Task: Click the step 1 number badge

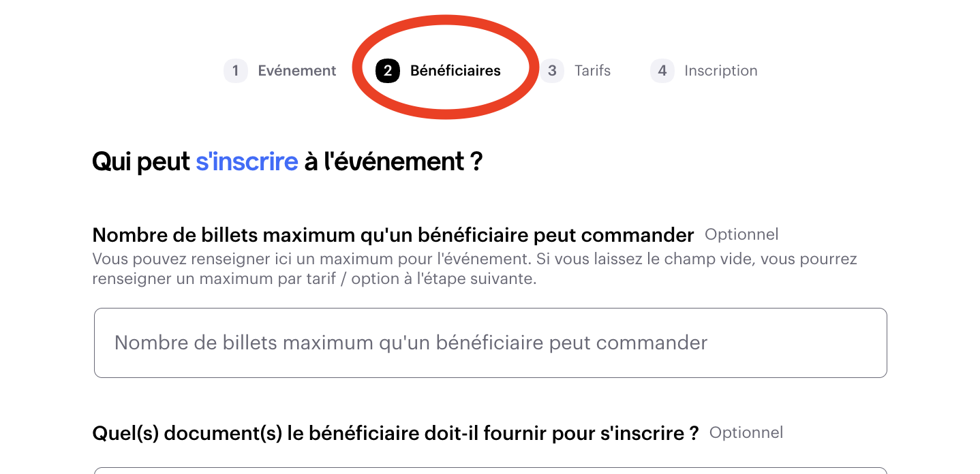Action: 235,71
